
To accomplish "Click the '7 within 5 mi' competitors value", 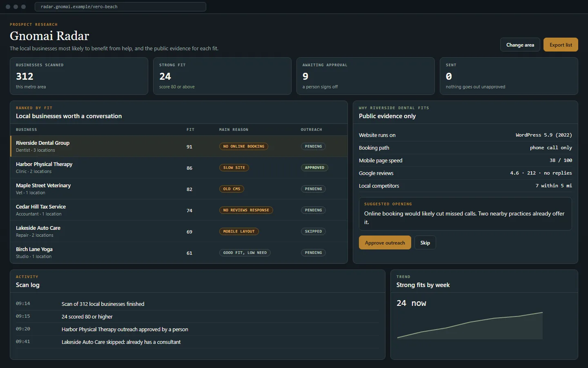I will [554, 186].
